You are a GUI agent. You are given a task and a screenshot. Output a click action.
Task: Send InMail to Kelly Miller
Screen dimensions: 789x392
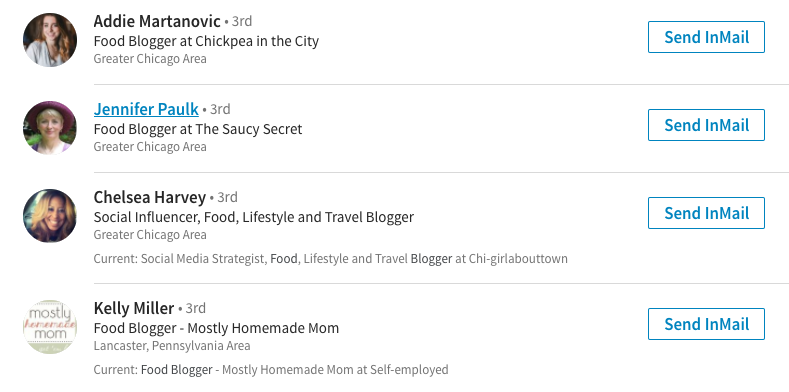(706, 324)
